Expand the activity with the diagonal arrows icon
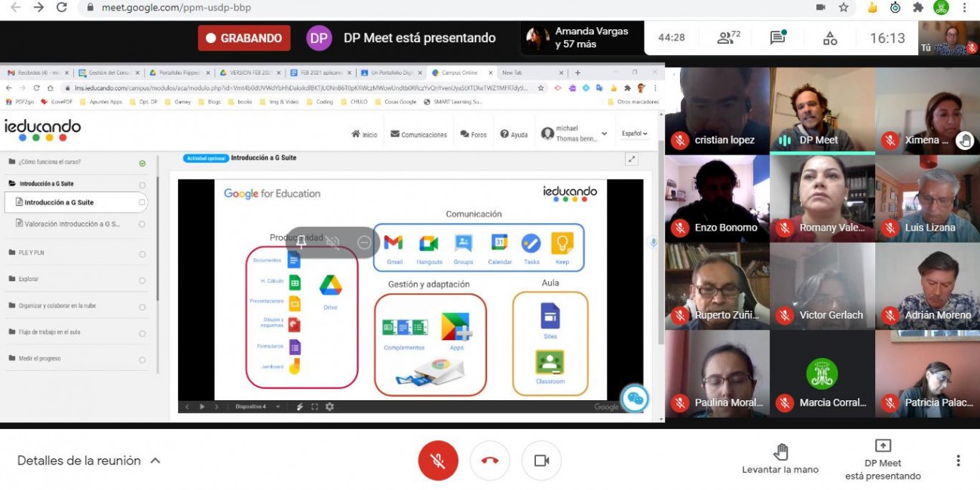 [632, 158]
